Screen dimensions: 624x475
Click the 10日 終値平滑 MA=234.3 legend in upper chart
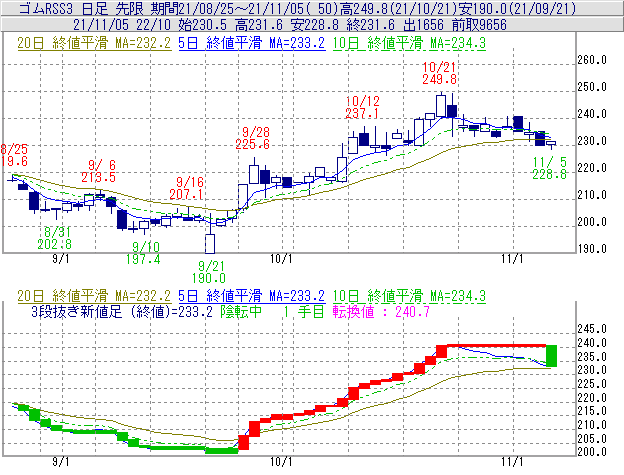(409, 43)
